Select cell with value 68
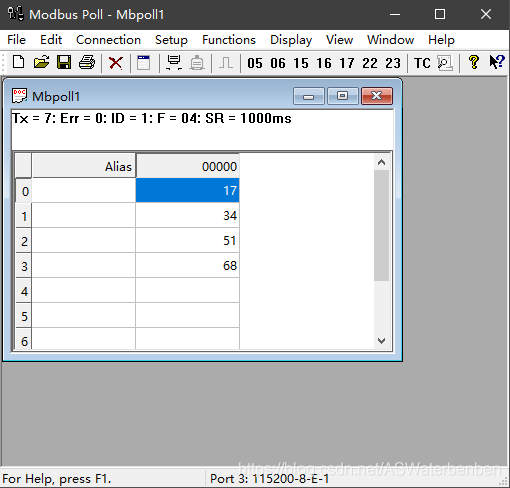Screen dimensions: 510x488 [188, 265]
